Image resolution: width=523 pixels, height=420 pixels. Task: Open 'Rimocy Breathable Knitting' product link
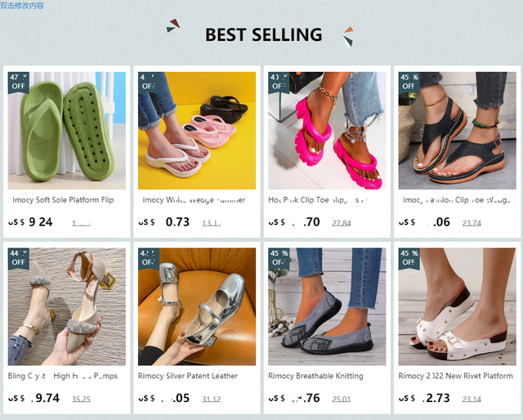[315, 376]
